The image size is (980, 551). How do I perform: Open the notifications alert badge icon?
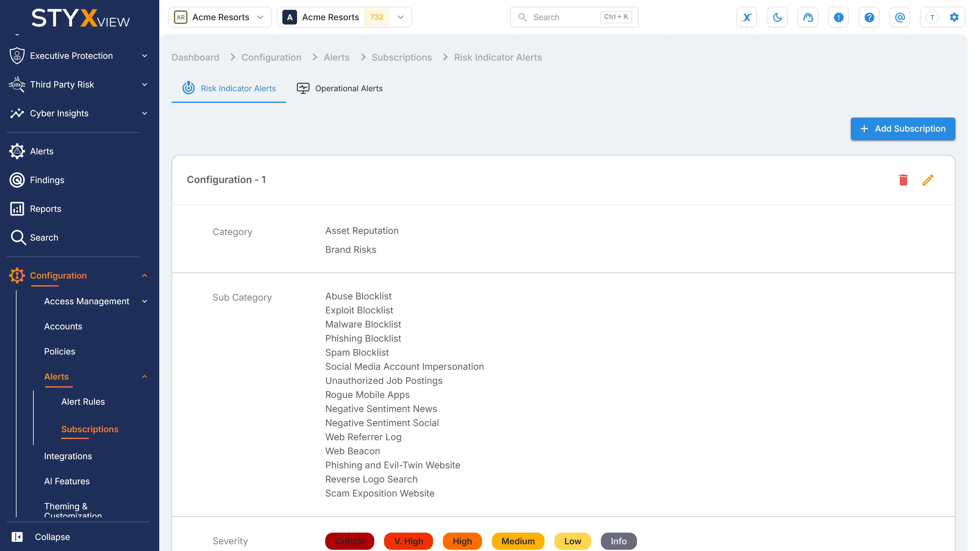pos(839,17)
